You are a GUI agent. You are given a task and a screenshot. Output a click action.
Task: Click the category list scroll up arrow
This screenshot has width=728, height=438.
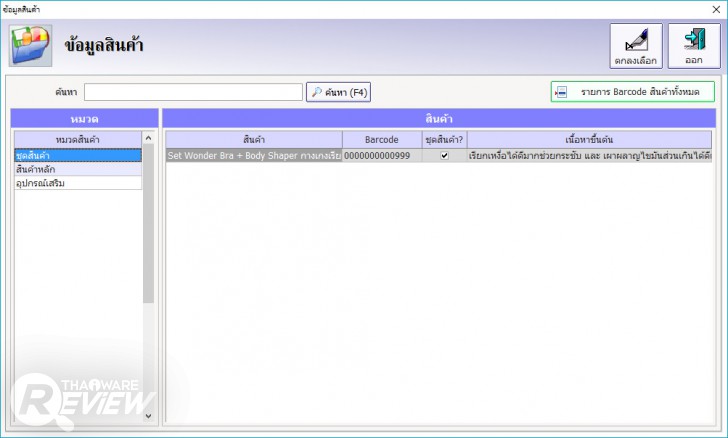point(148,138)
